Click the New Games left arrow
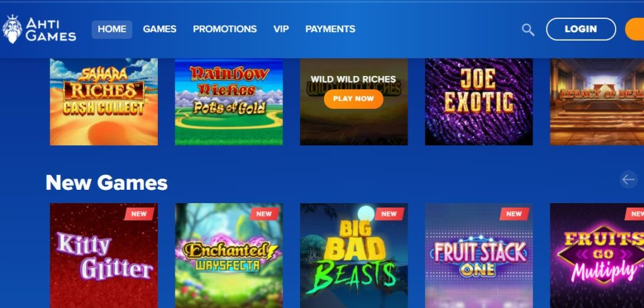Screen dimensions: 644x308 point(628,180)
